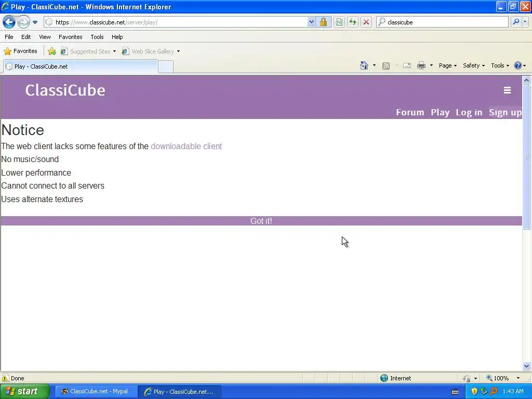Open the Play link in navigation
Viewport: 532px width, 399px height.
pos(440,112)
